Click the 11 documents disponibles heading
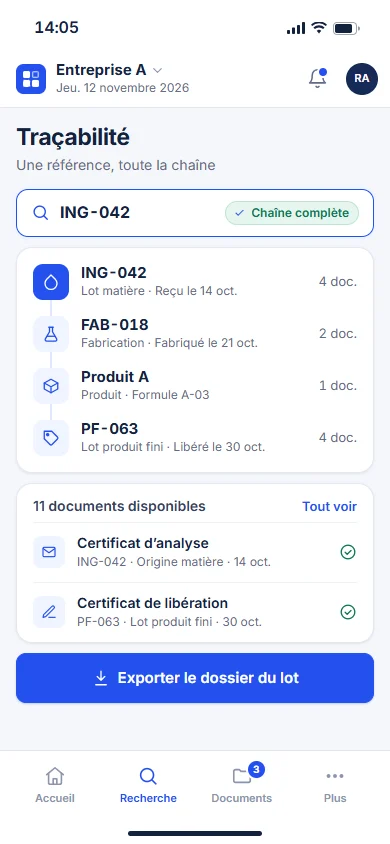 (x=119, y=507)
